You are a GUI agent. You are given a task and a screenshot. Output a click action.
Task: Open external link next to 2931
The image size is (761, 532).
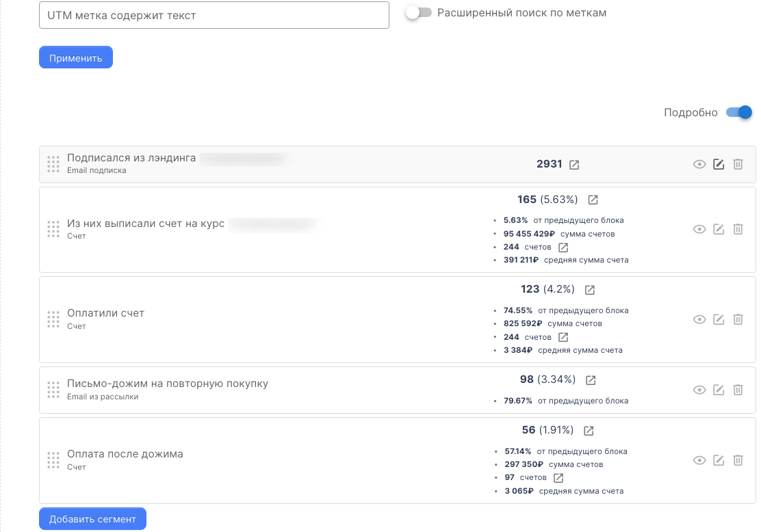[574, 165]
